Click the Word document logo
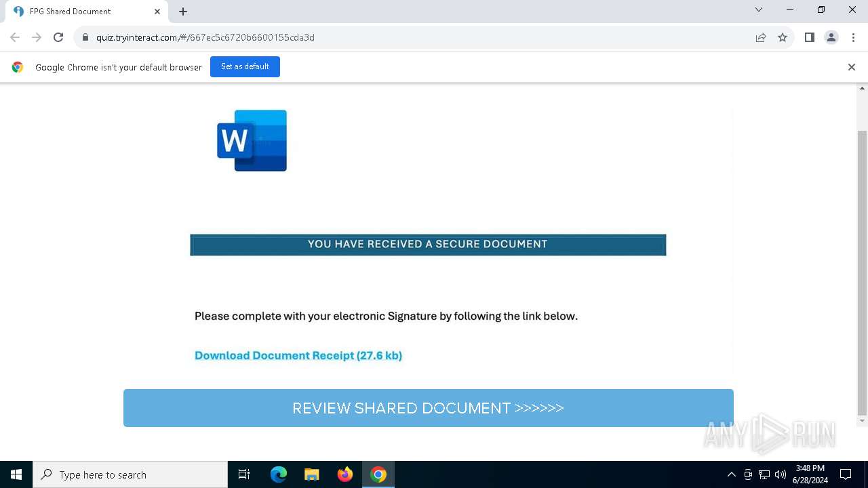This screenshot has width=868, height=488. click(x=252, y=140)
